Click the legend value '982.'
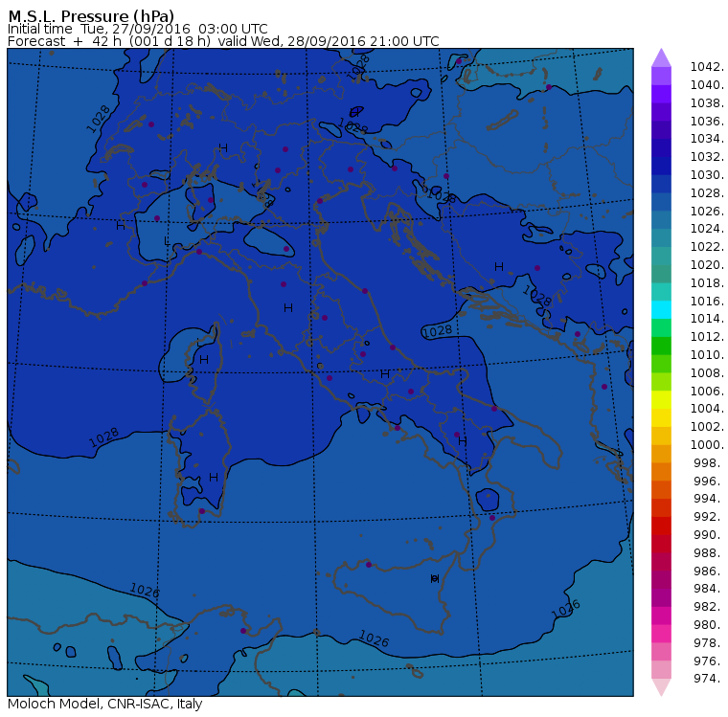This screenshot has width=728, height=717. tap(709, 607)
